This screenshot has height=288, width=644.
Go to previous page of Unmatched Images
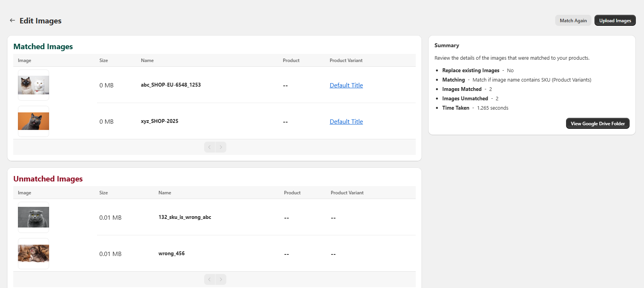point(210,279)
